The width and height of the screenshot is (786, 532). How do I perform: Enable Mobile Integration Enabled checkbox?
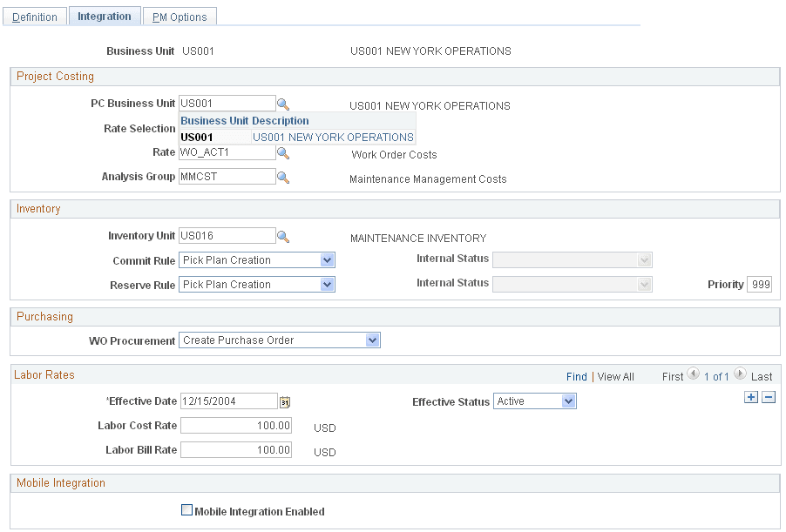click(186, 511)
